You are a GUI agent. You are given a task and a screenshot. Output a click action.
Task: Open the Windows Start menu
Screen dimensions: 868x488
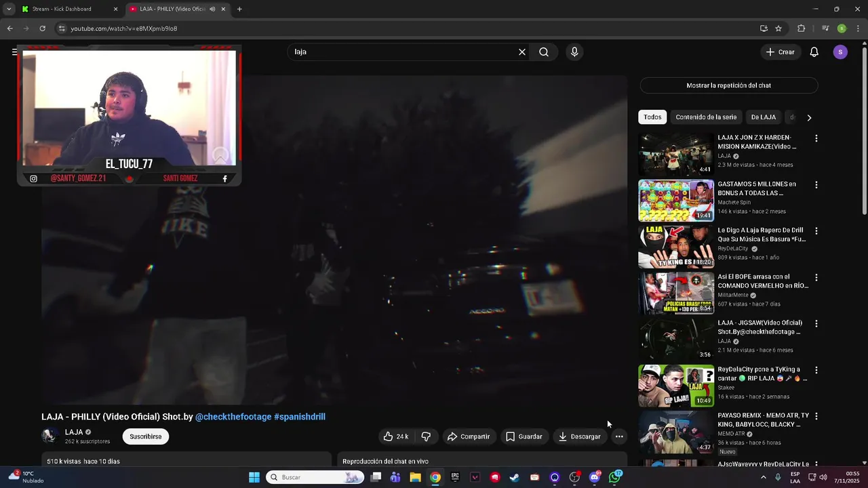tap(254, 477)
